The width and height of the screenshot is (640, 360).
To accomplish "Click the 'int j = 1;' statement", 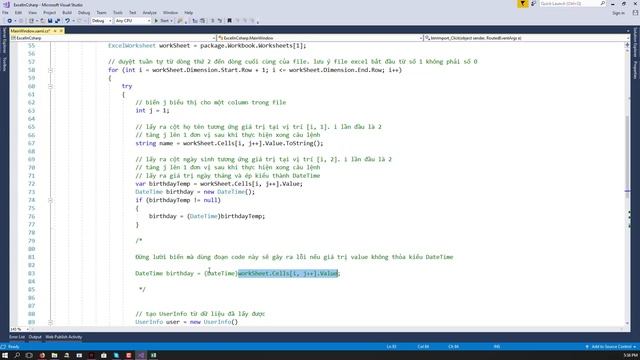I will (152, 111).
